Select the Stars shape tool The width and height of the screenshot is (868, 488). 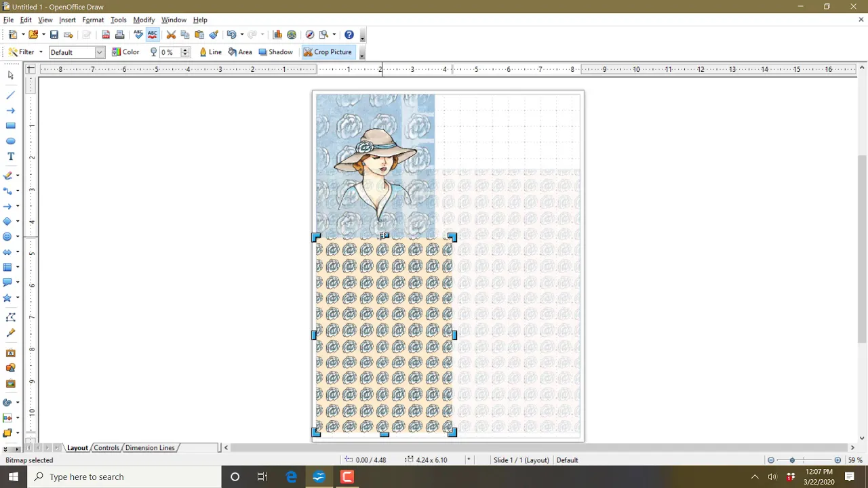(8, 298)
